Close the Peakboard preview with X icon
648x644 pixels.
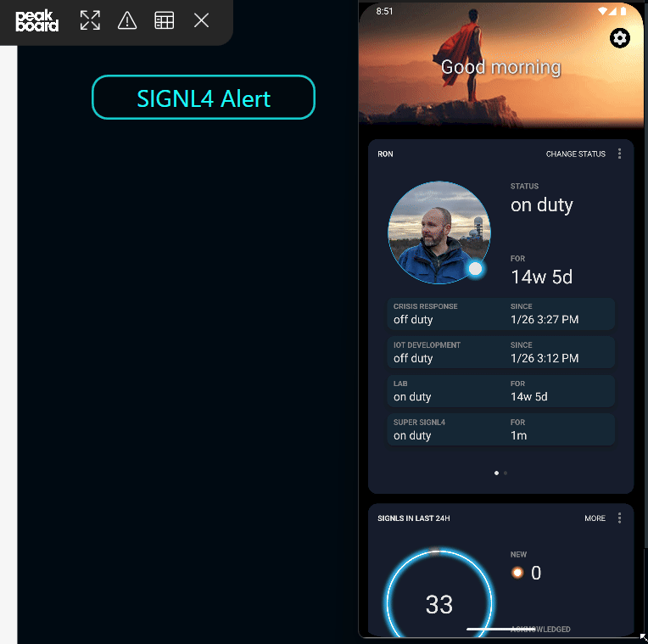201,20
